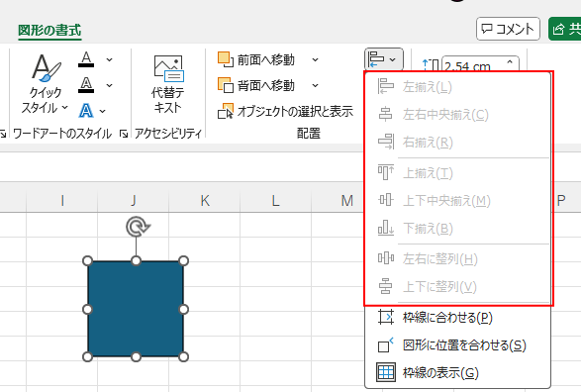
Task: Toggle 枠線に合わせる(P) snap option
Action: point(457,318)
